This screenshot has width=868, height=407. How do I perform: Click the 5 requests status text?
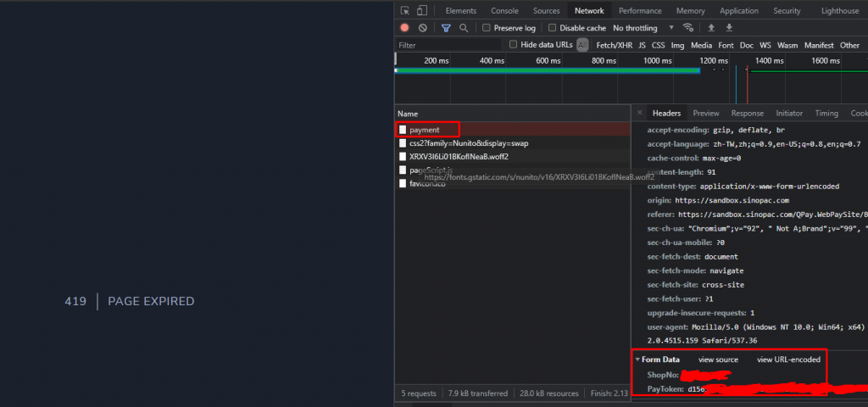click(x=419, y=393)
